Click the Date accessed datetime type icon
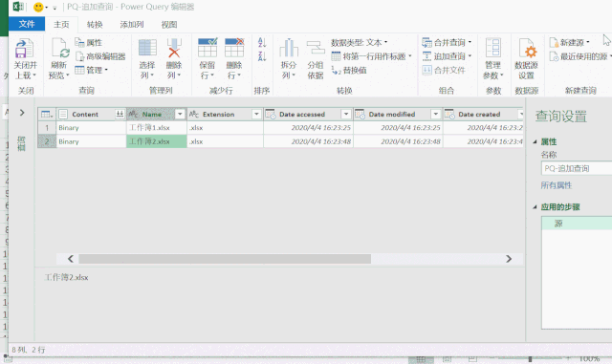 [x=271, y=114]
